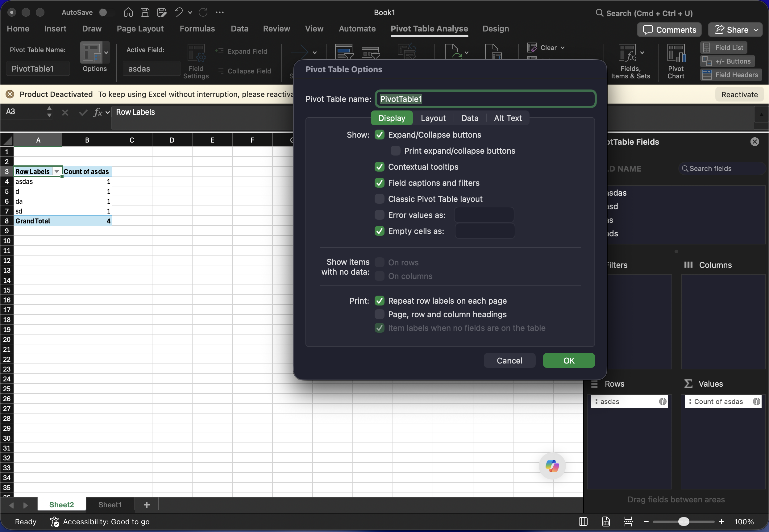Open the Page Layout ribbon tab
Image resolution: width=769 pixels, height=532 pixels.
140,29
